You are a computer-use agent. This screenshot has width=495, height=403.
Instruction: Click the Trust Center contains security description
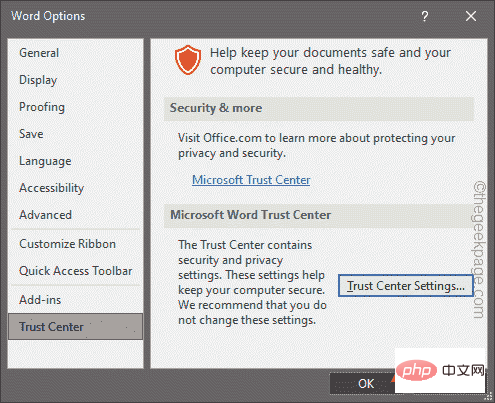point(252,282)
